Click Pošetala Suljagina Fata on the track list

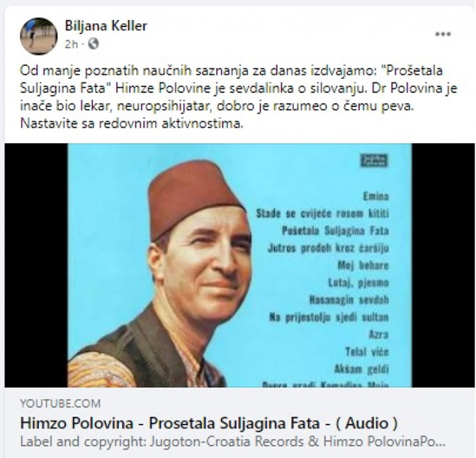[335, 231]
